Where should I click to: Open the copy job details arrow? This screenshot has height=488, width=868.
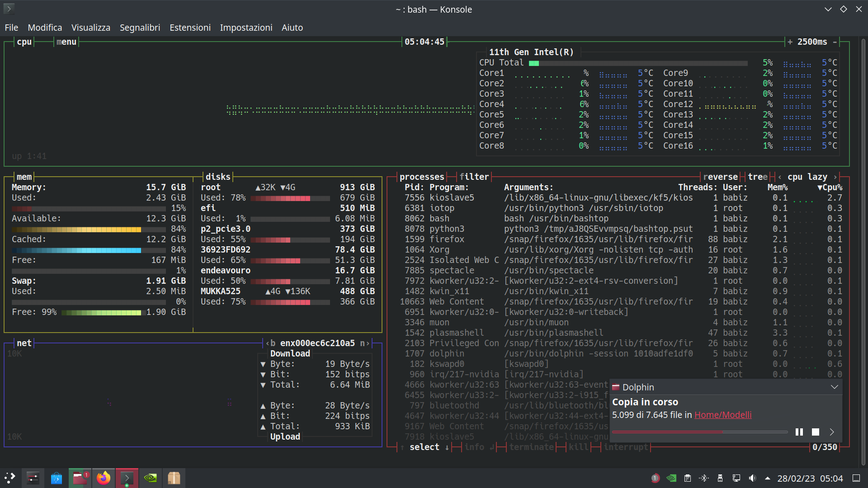tap(832, 432)
